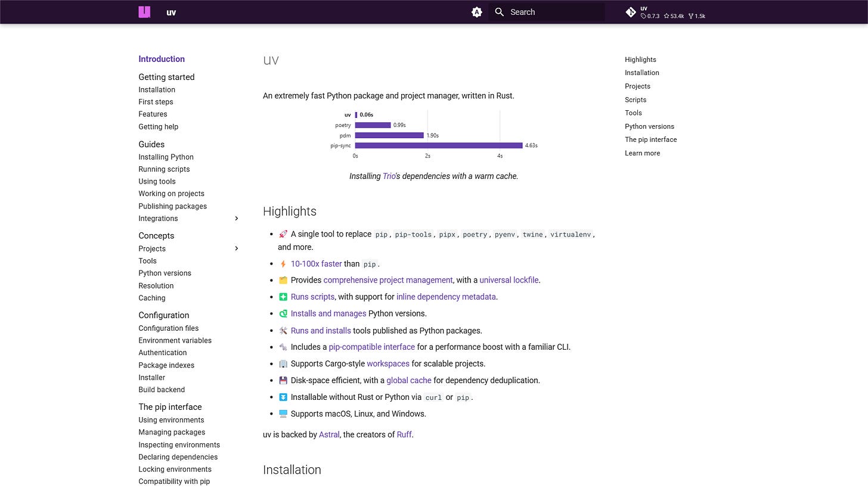The height and width of the screenshot is (488, 868).
Task: Open Locking environments page
Action: [175, 469]
